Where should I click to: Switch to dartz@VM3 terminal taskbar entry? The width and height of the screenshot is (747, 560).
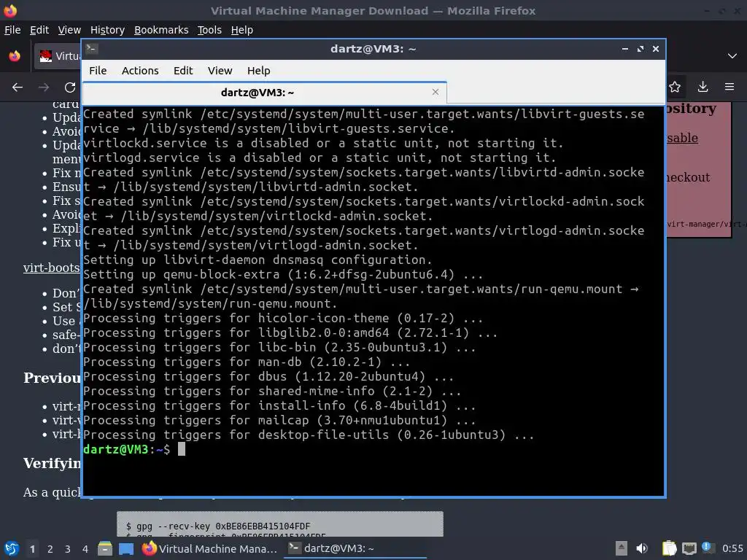[355, 548]
